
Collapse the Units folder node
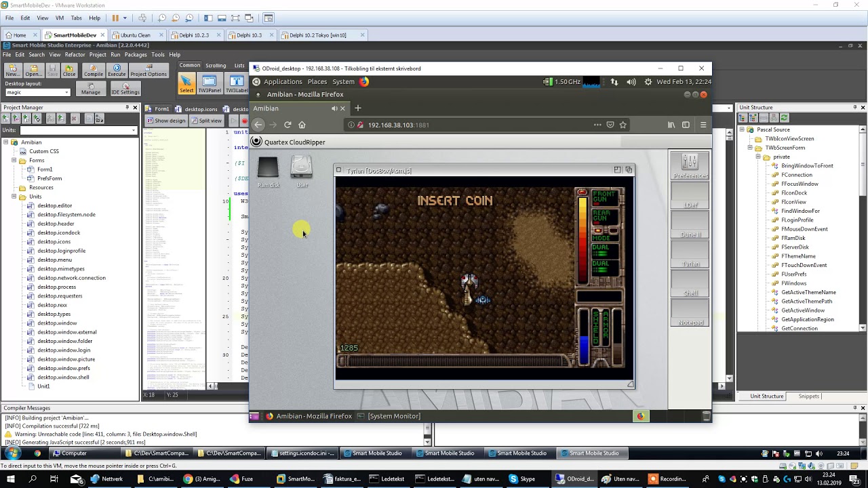[x=14, y=197]
